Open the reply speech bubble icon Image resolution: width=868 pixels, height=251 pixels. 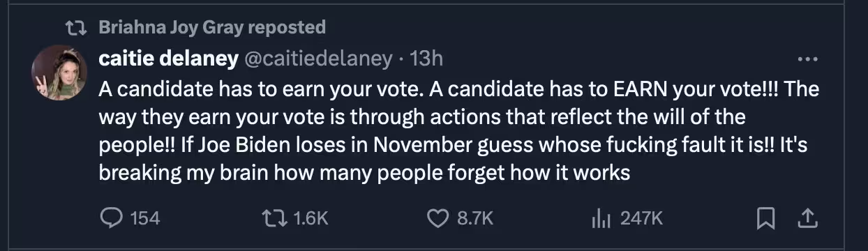tap(112, 218)
